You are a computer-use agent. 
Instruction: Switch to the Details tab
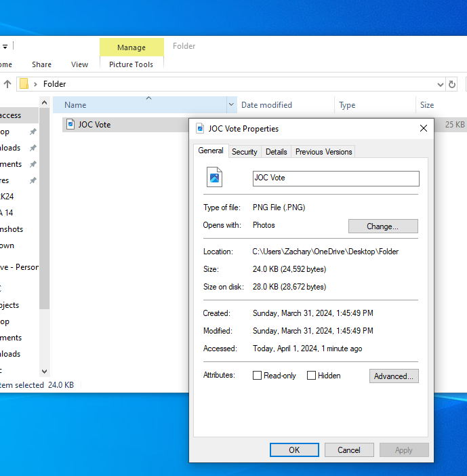(276, 152)
